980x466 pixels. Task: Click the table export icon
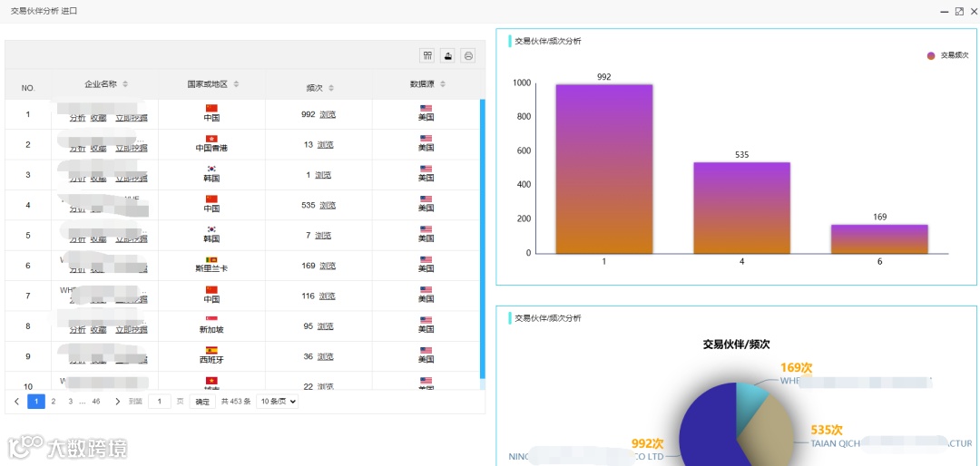pyautogui.click(x=447, y=55)
